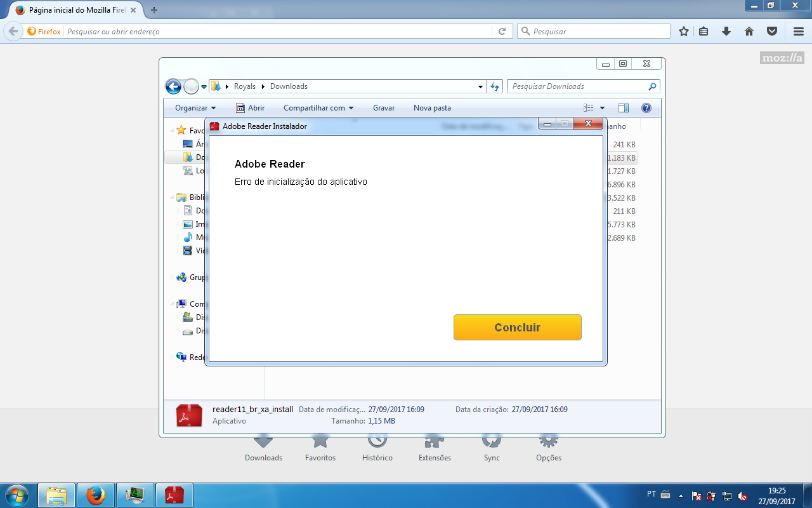This screenshot has width=812, height=508.
Task: Open the Windows Start menu
Action: 17,495
